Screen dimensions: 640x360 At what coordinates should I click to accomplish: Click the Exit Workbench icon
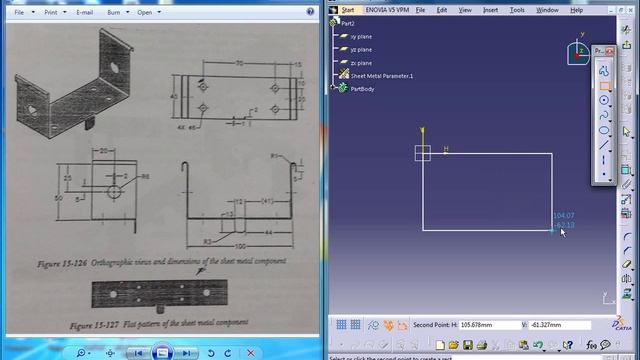coord(627,44)
